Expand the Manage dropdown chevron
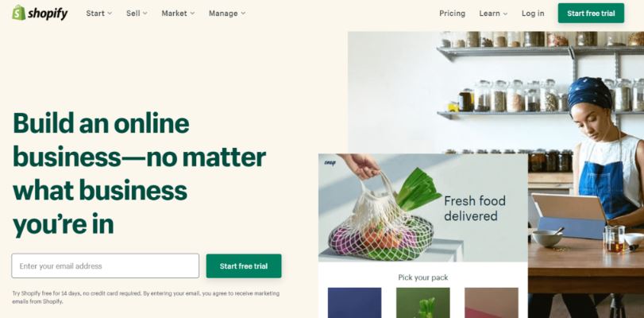The height and width of the screenshot is (318, 644). pos(243,14)
